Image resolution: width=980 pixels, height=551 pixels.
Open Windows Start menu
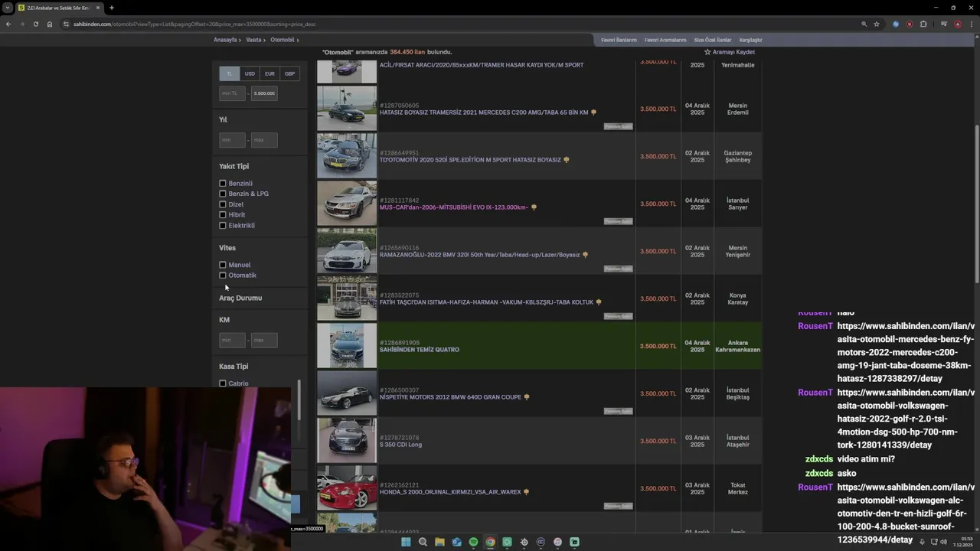click(x=406, y=542)
